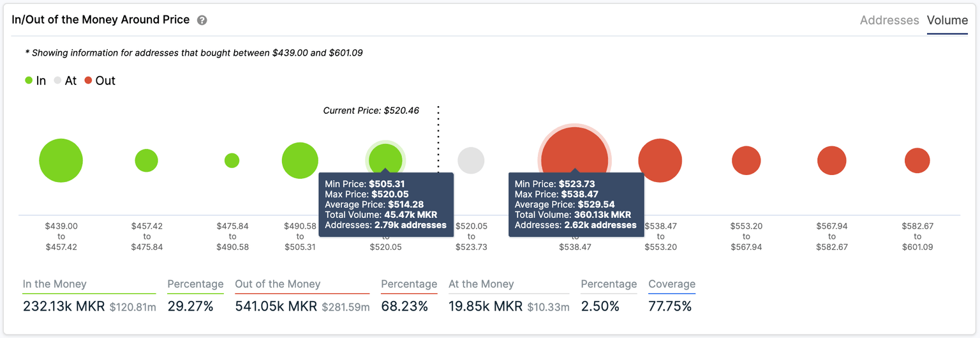Image resolution: width=980 pixels, height=338 pixels.
Task: Click the highlighted $505.31 to $520.05 bubble
Action: click(x=385, y=158)
